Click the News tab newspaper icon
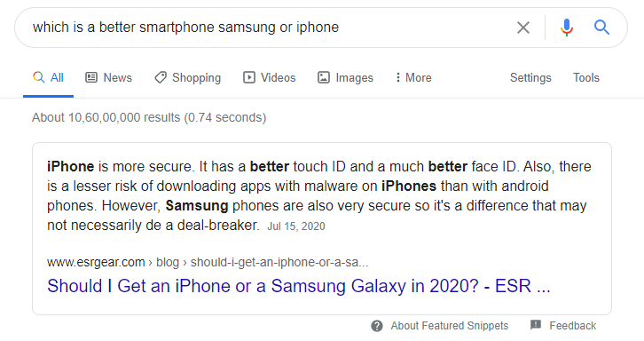This screenshot has width=644, height=341. click(91, 77)
